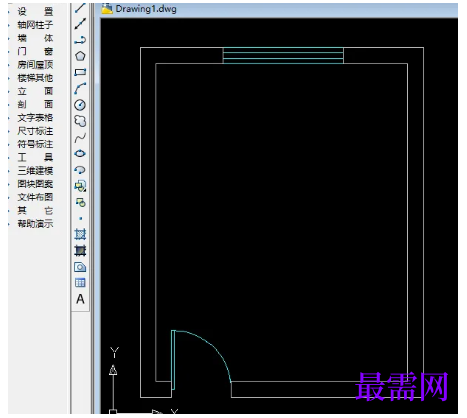Expand the 文件布图 menu group
Image resolution: width=467 pixels, height=418 pixels.
click(35, 197)
